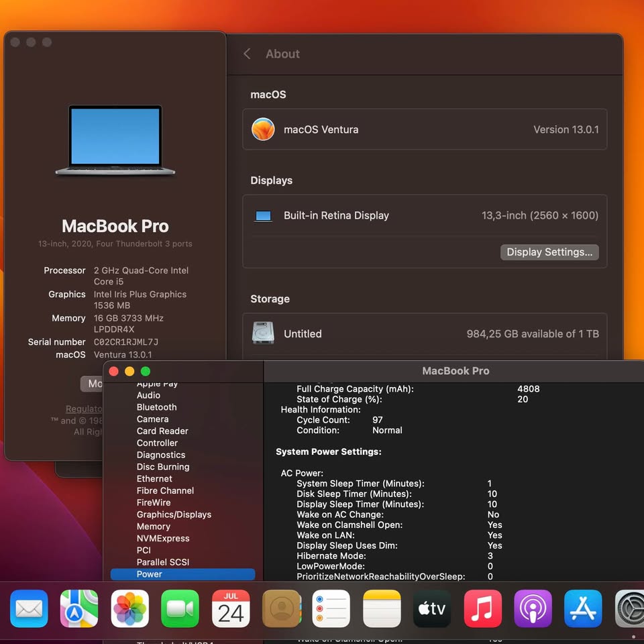Click the Untitled hard drive icon
The width and height of the screenshot is (644, 644).
[263, 333]
